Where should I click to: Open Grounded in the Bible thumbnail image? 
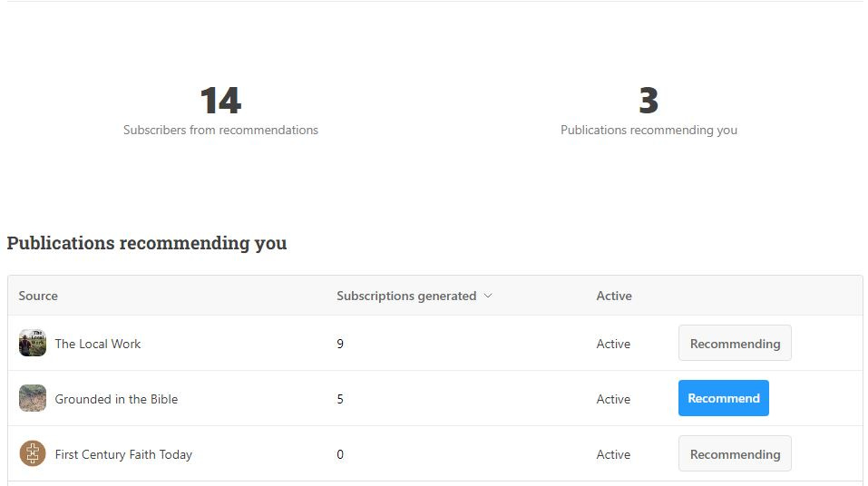coord(33,399)
